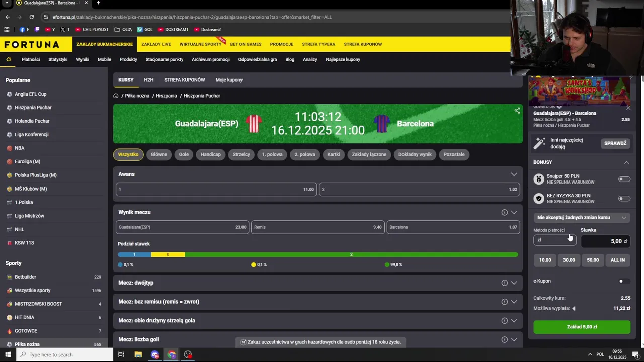Viewport: 644px width, 362px height.
Task: Collapse the BONUSY section
Action: click(x=626, y=162)
